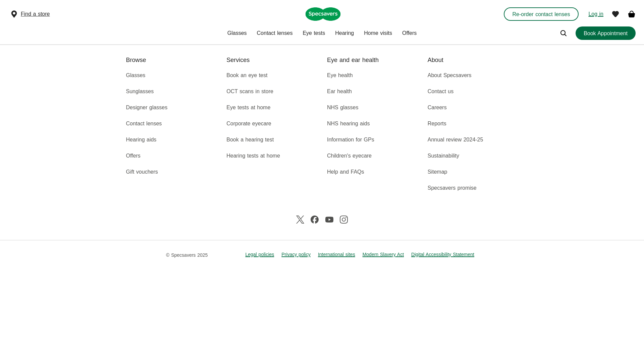Visit Annual review 2024-25 page

(x=455, y=140)
